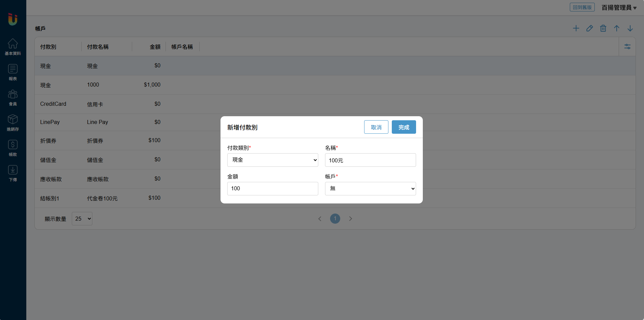The width and height of the screenshot is (644, 320).
Task: Click the move down arrow icon
Action: (x=630, y=28)
